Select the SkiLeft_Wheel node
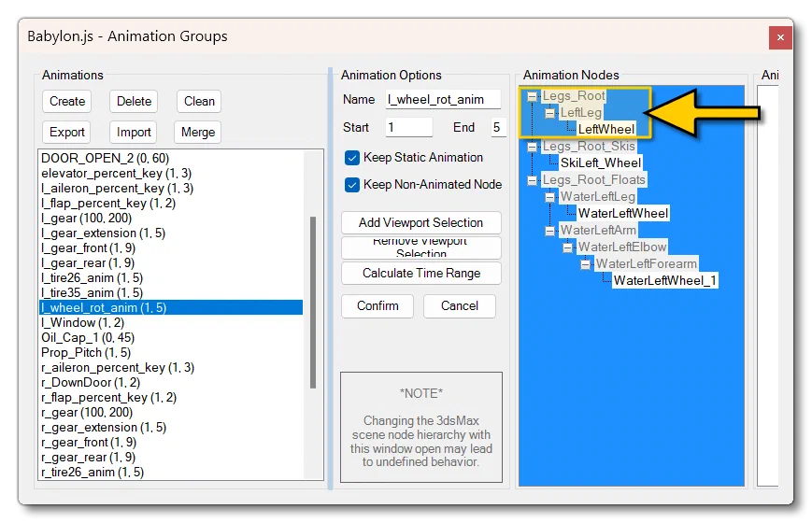812x523 pixels. 601,163
